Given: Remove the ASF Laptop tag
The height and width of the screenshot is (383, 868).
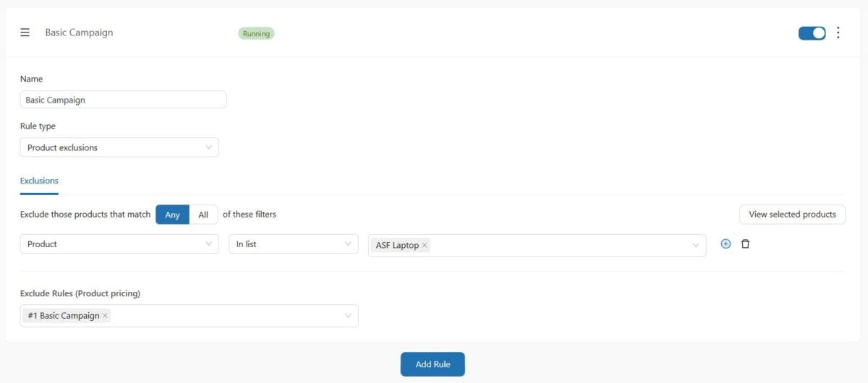Looking at the screenshot, I should point(425,246).
